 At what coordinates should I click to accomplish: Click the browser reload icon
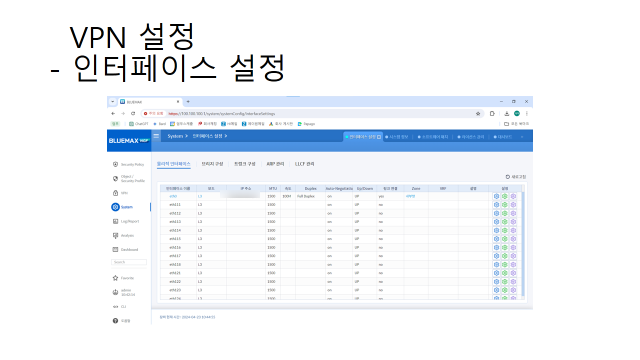pos(133,113)
